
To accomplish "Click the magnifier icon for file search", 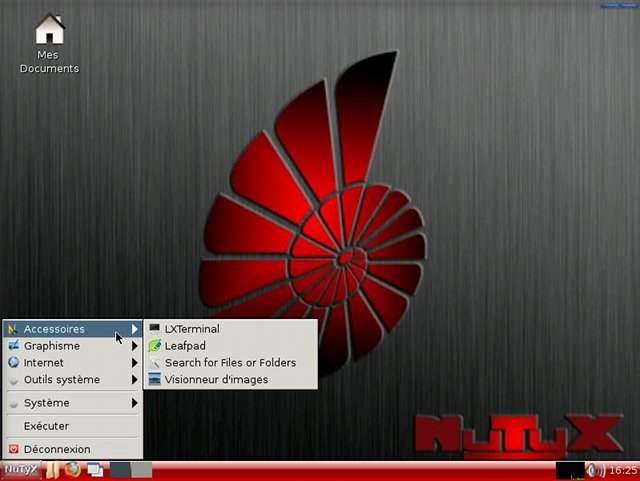I will 154,363.
